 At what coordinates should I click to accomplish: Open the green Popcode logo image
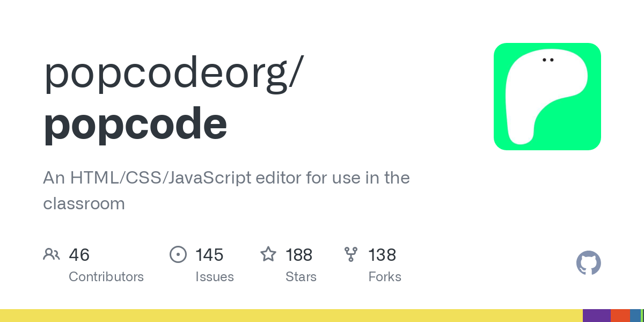(547, 97)
